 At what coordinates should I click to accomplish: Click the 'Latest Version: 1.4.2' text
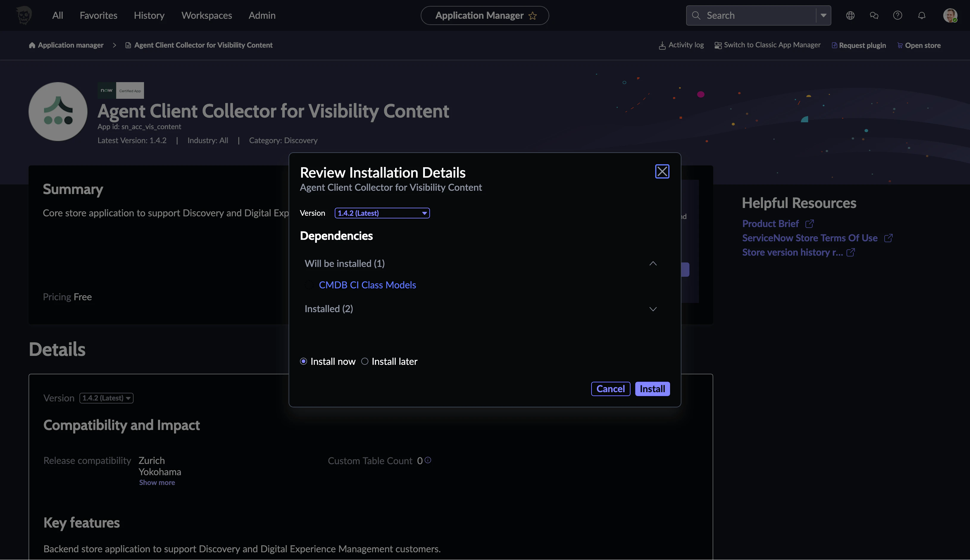pyautogui.click(x=132, y=140)
